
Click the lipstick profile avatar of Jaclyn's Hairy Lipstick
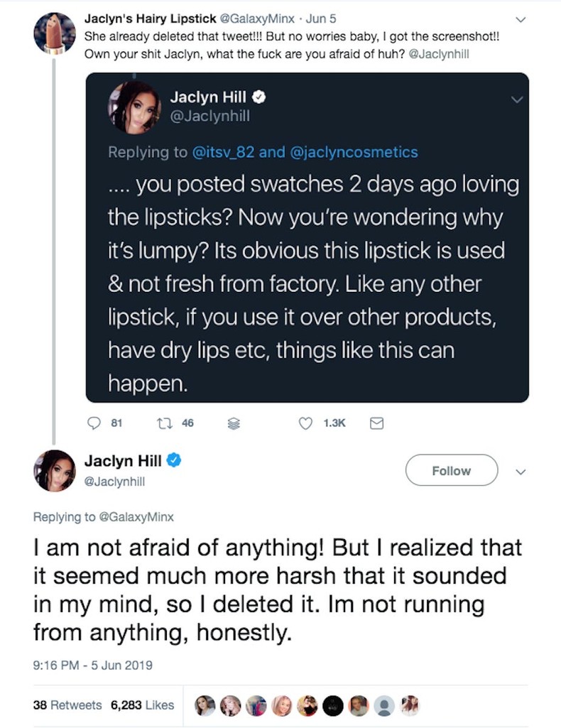(x=55, y=31)
